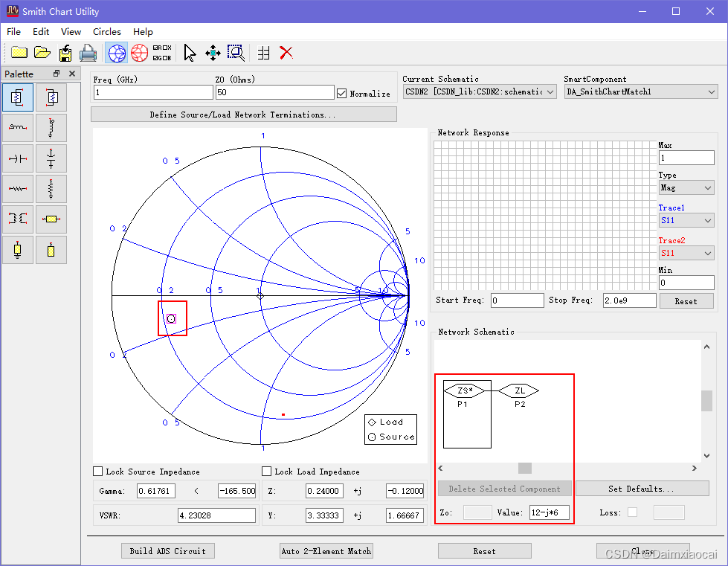Viewport: 728px width, 566px height.
Task: Click the red X delete toolbar icon
Action: point(286,53)
